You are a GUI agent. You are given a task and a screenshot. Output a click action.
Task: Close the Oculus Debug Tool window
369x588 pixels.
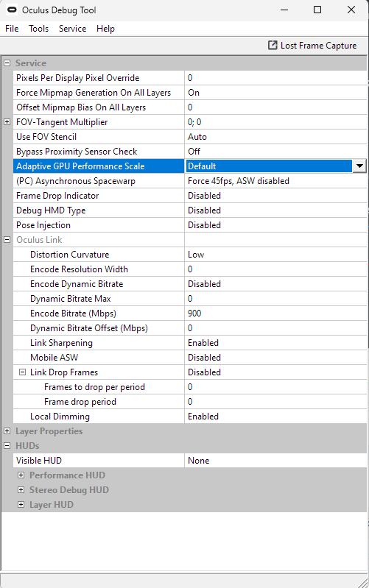point(351,10)
